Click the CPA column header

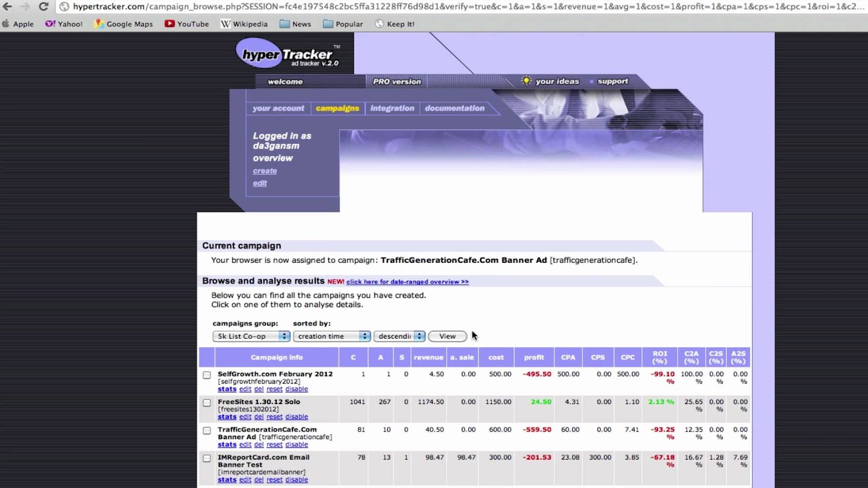(x=568, y=357)
